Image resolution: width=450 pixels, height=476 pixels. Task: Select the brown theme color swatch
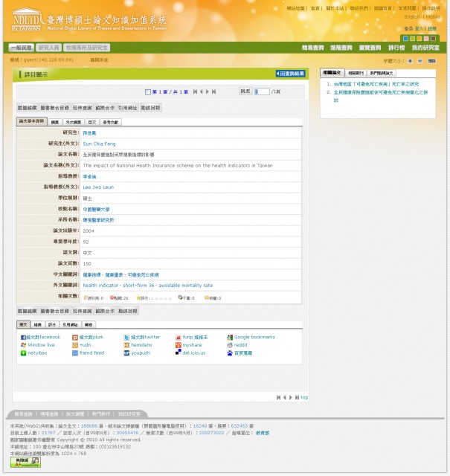click(x=434, y=39)
